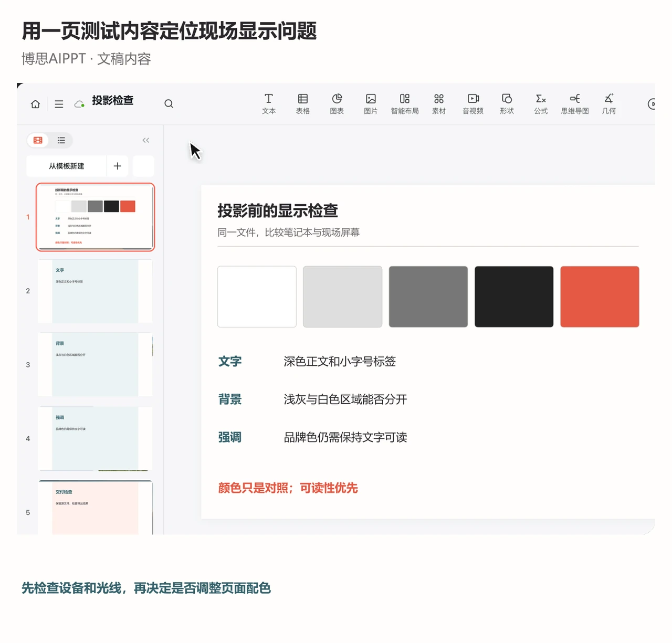
Task: Go to the home page icon
Action: click(x=36, y=104)
